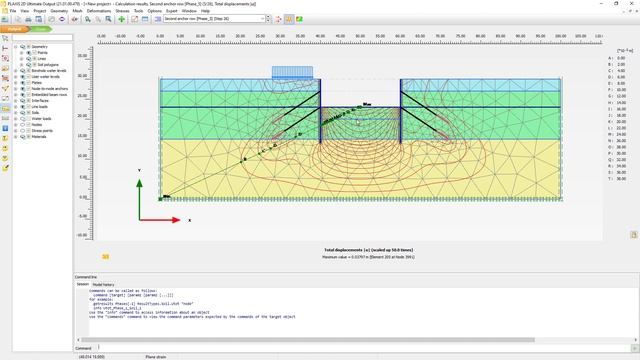The height and width of the screenshot is (360, 640).
Task: Click the yellow T sidebar icon
Action: pyautogui.click(x=5, y=138)
